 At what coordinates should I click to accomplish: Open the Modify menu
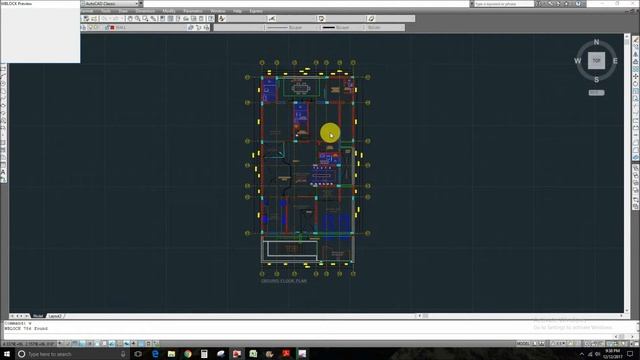[x=169, y=11]
